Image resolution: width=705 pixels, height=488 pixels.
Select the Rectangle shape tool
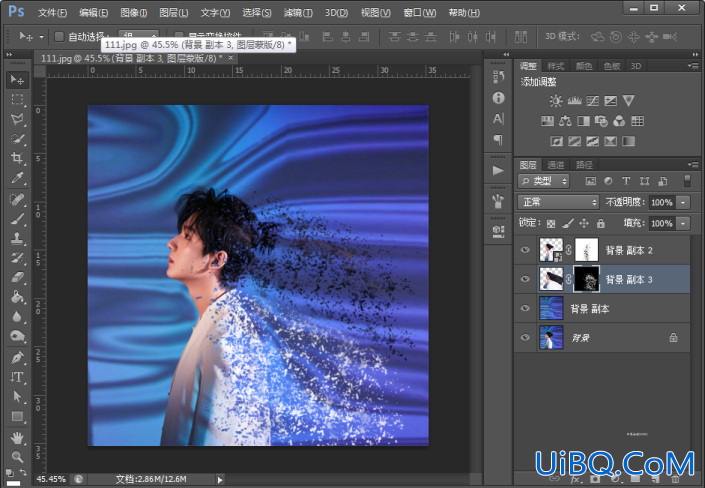(17, 416)
